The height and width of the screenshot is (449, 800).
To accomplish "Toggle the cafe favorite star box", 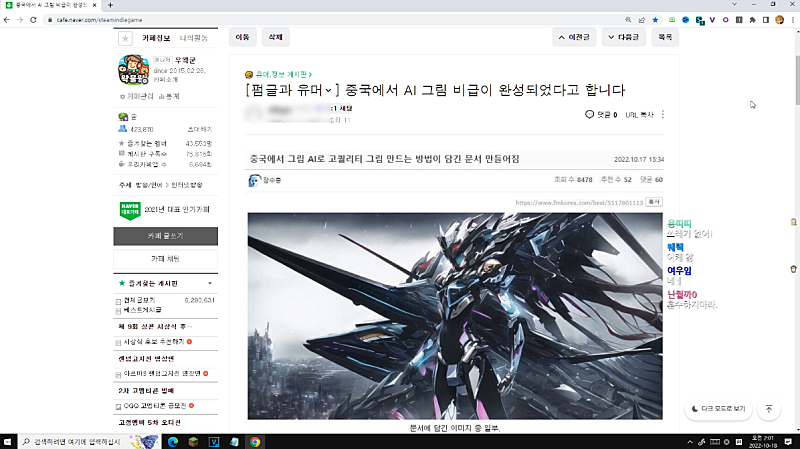I will click(125, 38).
